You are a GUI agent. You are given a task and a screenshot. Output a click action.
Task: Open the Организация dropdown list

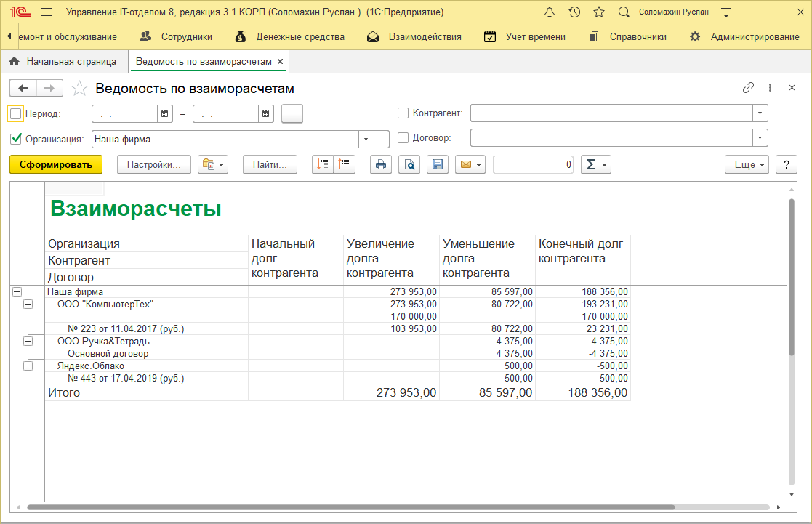[365, 139]
